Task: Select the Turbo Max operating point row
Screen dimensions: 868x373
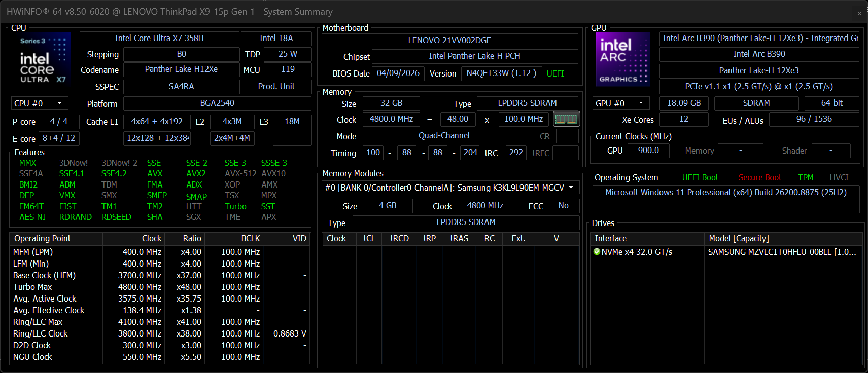Action: pyautogui.click(x=160, y=287)
